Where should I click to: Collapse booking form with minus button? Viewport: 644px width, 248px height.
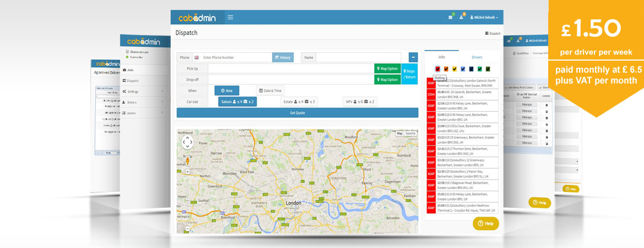coord(413,57)
